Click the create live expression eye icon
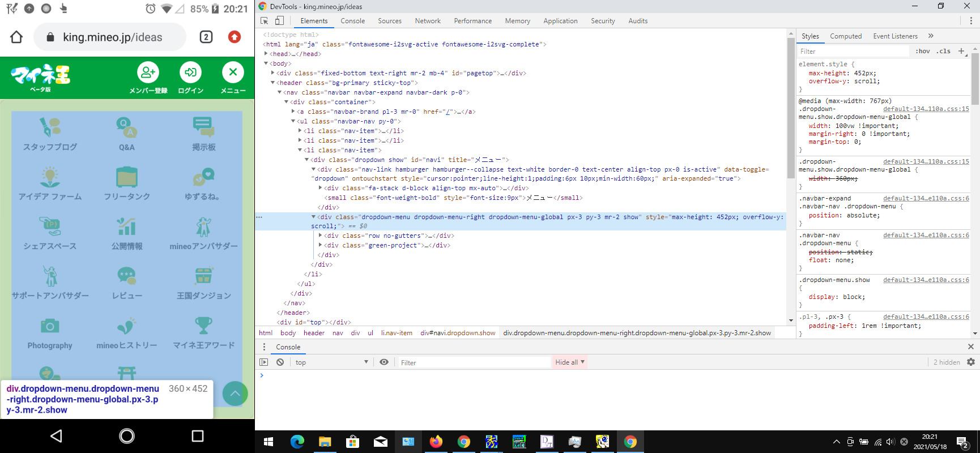The image size is (980, 453). tap(384, 362)
